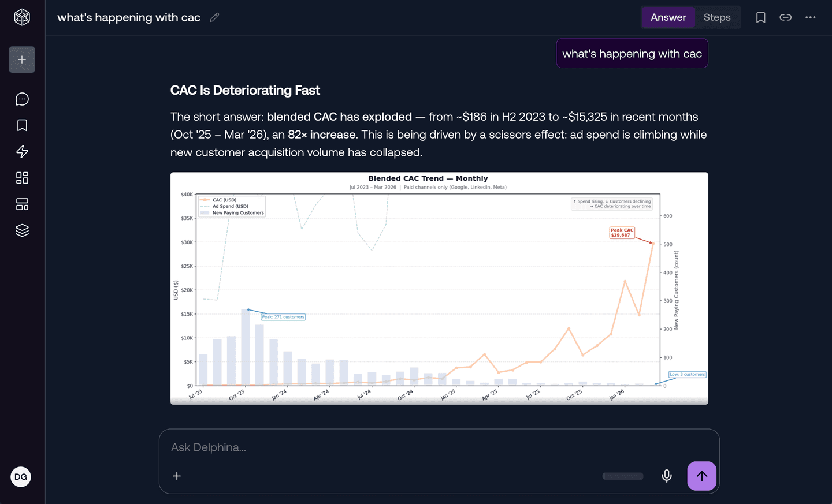Image resolution: width=832 pixels, height=504 pixels.
Task: Open the more options ellipsis menu
Action: (810, 17)
